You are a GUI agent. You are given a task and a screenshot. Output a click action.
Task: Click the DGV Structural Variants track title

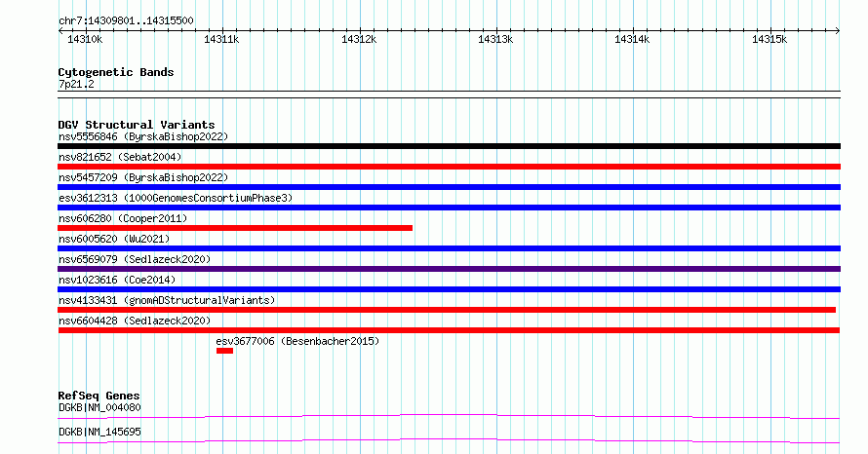(x=137, y=125)
